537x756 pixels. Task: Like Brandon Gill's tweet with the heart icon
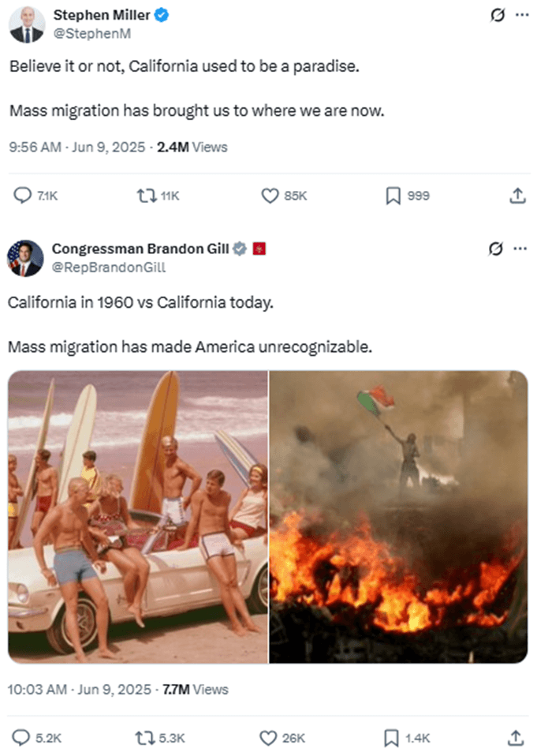pos(268,738)
